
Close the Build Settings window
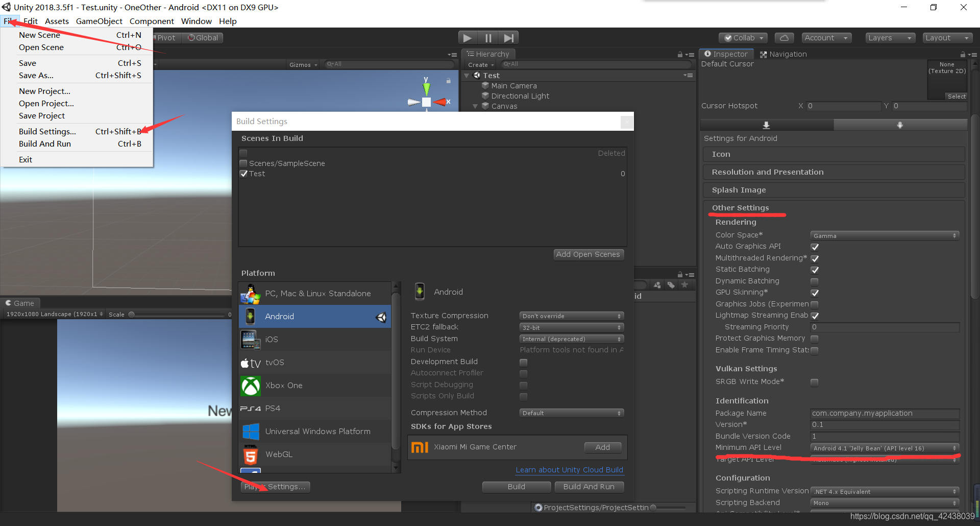click(x=627, y=122)
